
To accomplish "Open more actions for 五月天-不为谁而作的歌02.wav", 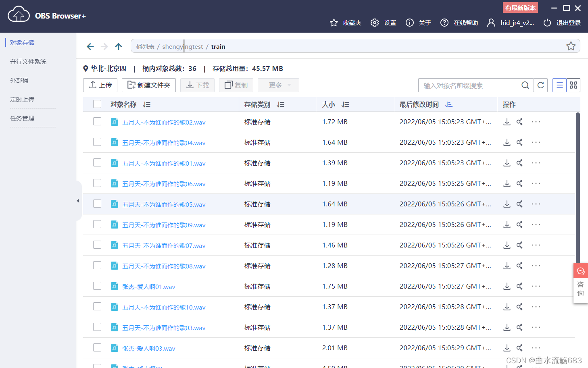I will coord(536,122).
